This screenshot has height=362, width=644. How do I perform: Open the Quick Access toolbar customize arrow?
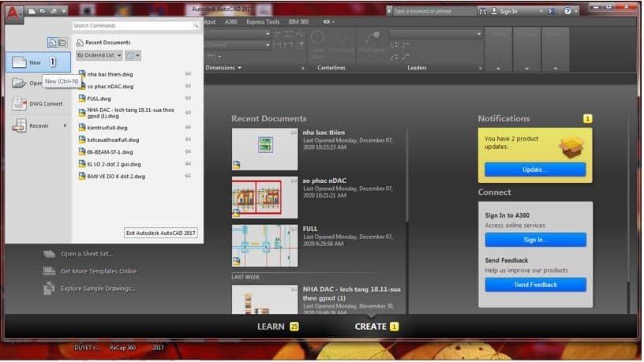point(65,11)
